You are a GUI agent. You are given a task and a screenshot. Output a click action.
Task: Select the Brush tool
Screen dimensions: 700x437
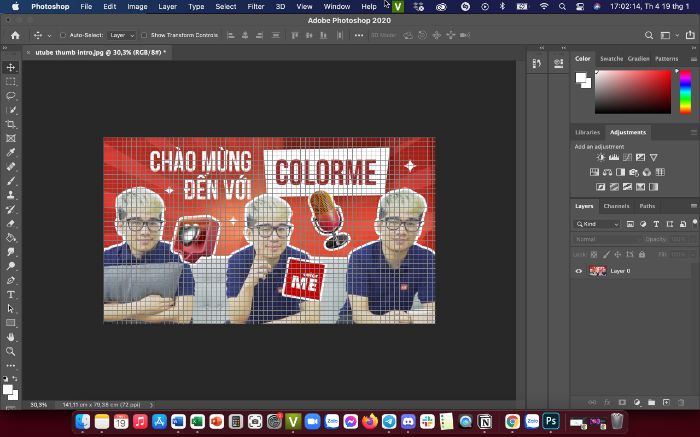pyautogui.click(x=11, y=181)
